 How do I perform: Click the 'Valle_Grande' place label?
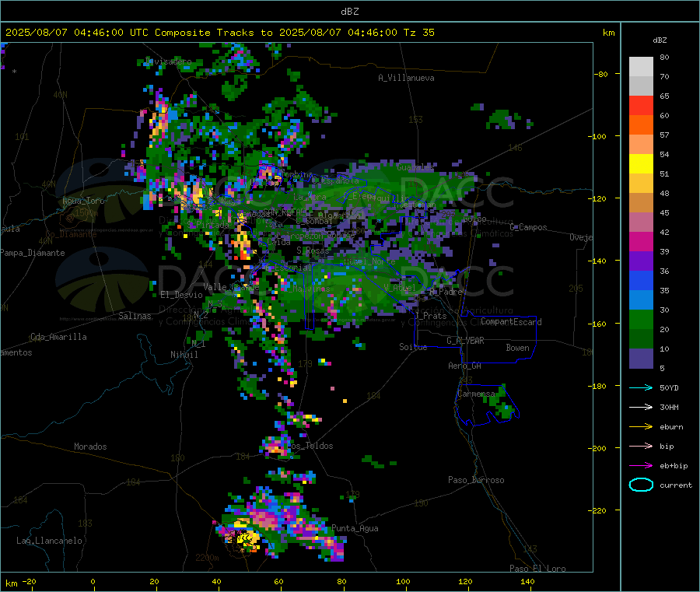click(231, 287)
